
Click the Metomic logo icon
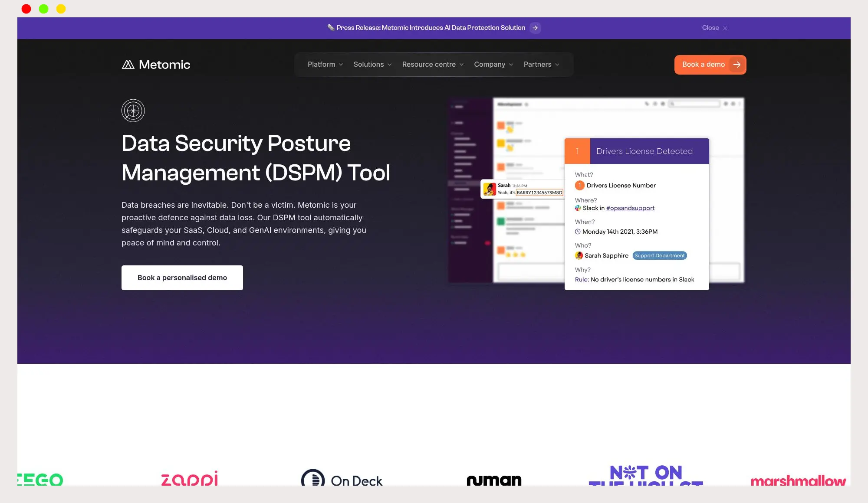(x=128, y=65)
